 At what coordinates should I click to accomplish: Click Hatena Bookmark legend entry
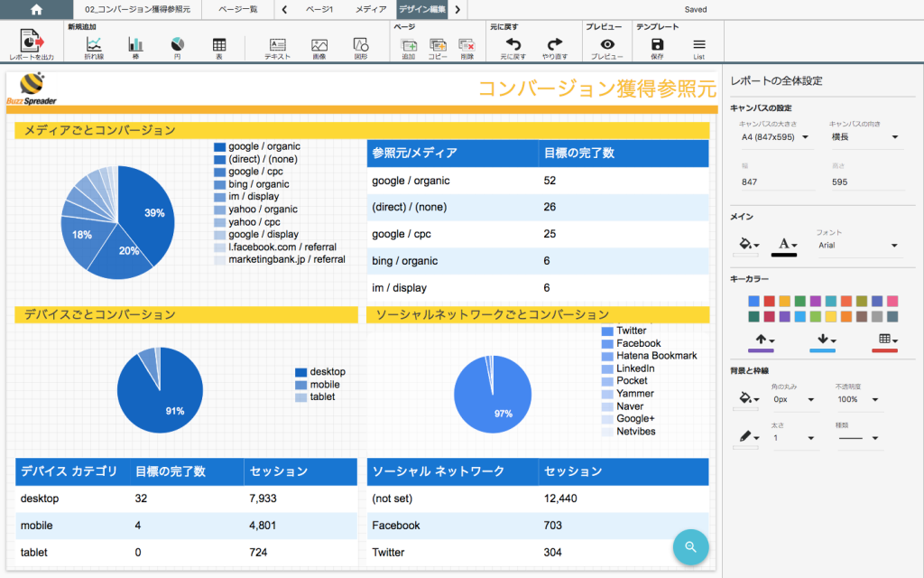649,356
